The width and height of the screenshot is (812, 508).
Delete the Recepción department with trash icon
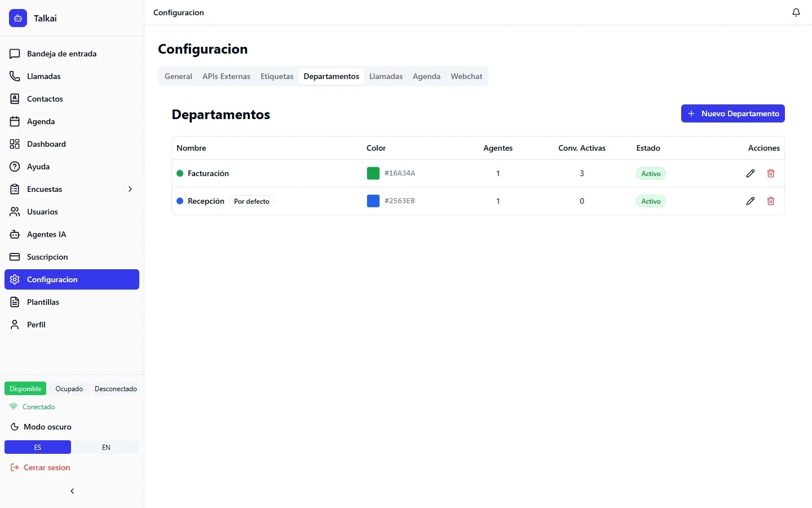point(771,201)
